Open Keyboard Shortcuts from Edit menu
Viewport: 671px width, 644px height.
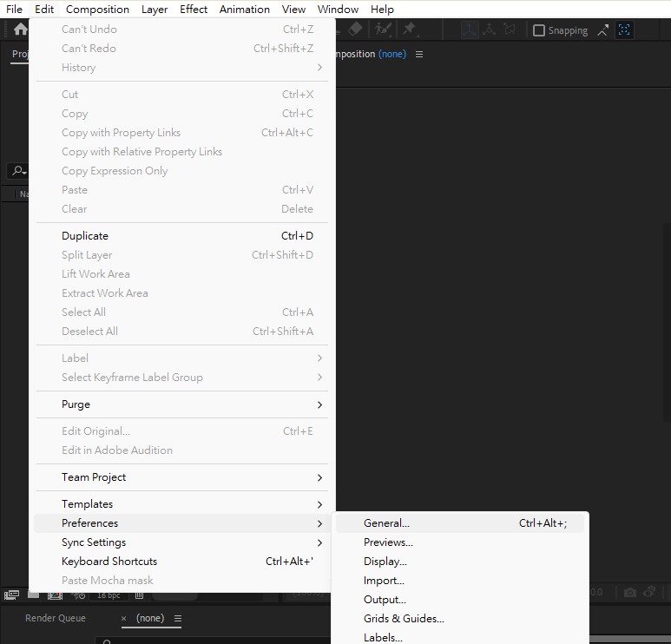109,562
